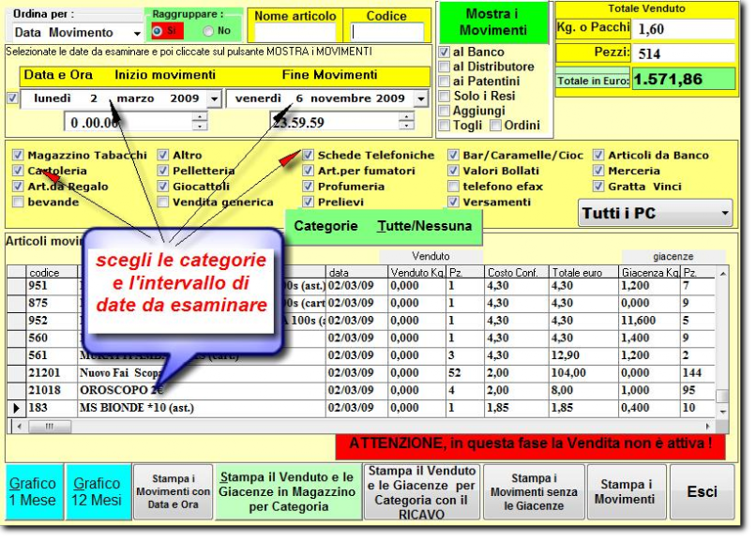Uncheck the Versamenti category
The image size is (756, 541).
(x=453, y=202)
